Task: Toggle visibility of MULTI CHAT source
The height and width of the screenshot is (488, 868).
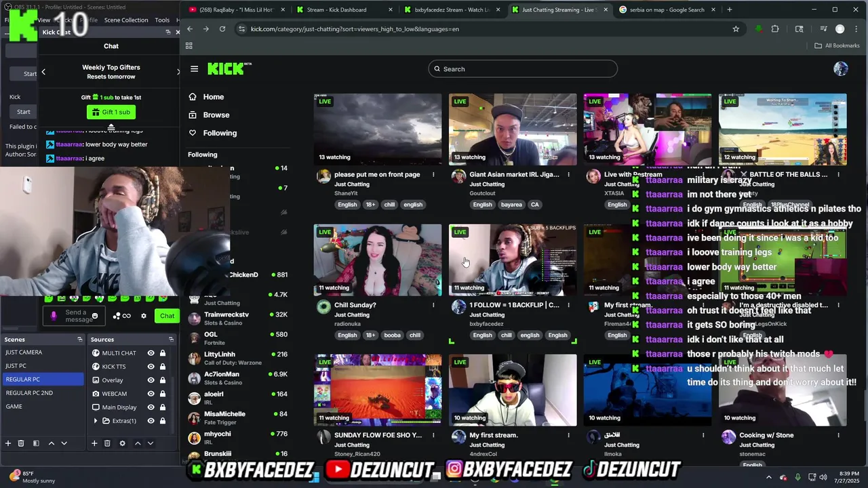Action: click(151, 353)
